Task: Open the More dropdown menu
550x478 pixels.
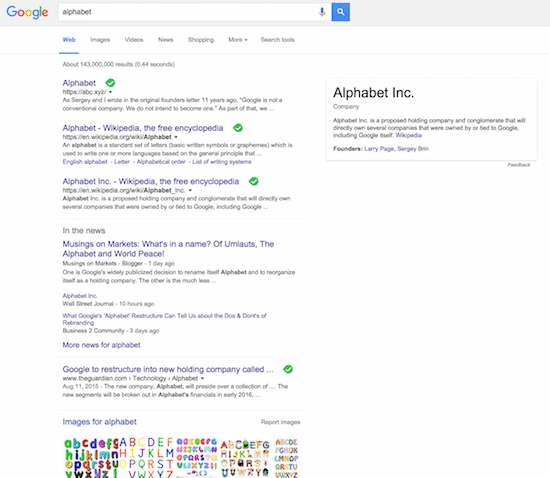Action: tap(238, 40)
